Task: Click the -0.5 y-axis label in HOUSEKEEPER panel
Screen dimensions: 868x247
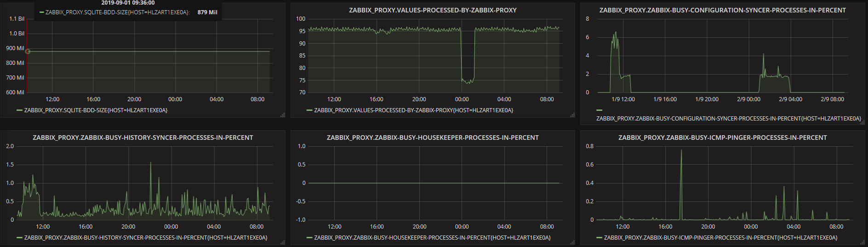Action: pos(301,201)
